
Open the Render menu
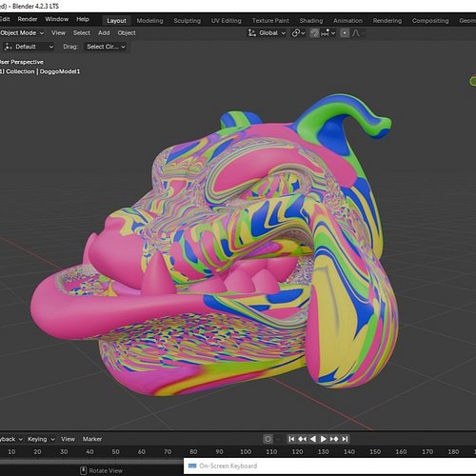pos(28,19)
